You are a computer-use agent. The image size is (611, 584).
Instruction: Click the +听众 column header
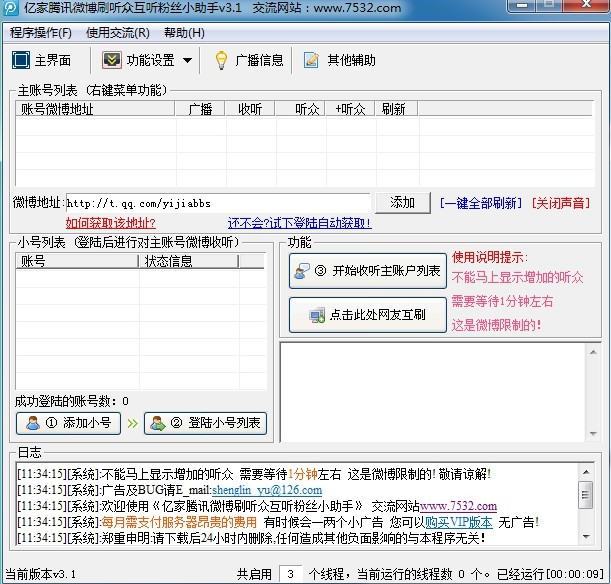(x=350, y=109)
